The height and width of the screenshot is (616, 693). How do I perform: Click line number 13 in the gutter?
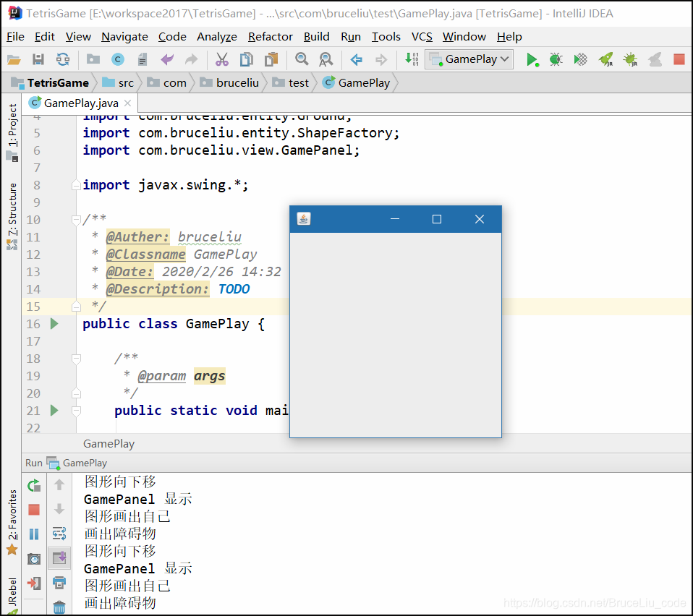coord(33,272)
